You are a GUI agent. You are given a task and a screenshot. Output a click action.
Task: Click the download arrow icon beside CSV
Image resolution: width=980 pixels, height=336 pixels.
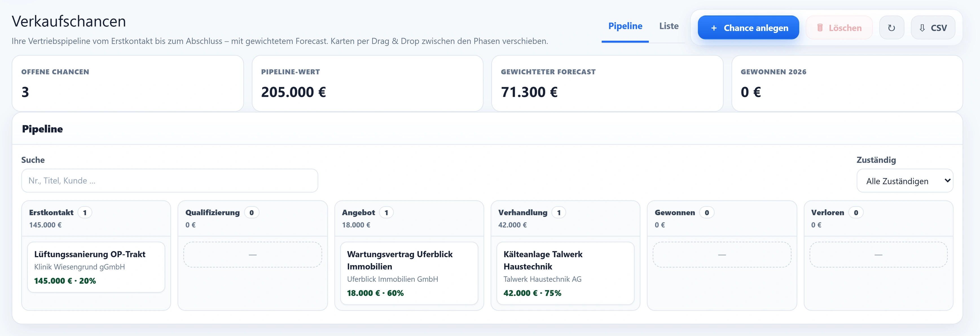tap(922, 28)
